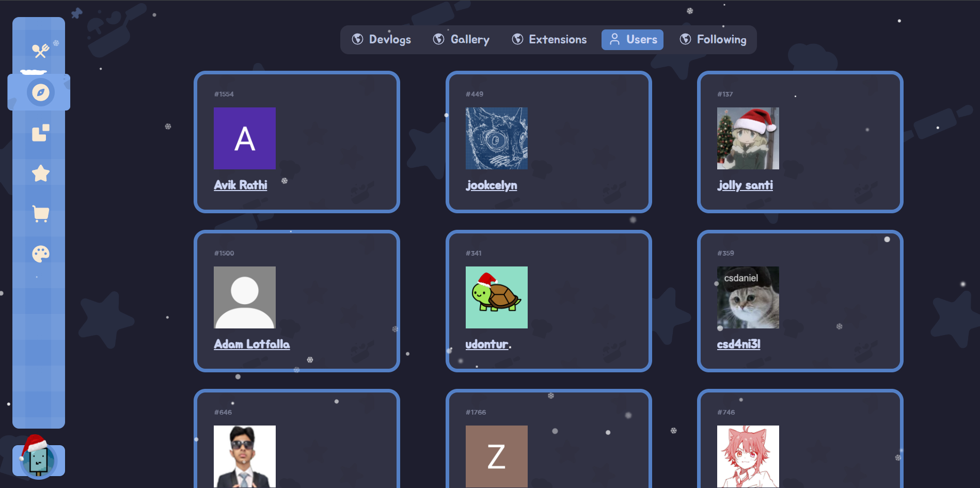Image resolution: width=980 pixels, height=488 pixels.
Task: Click the paint palette icon in sidebar
Action: (40, 254)
